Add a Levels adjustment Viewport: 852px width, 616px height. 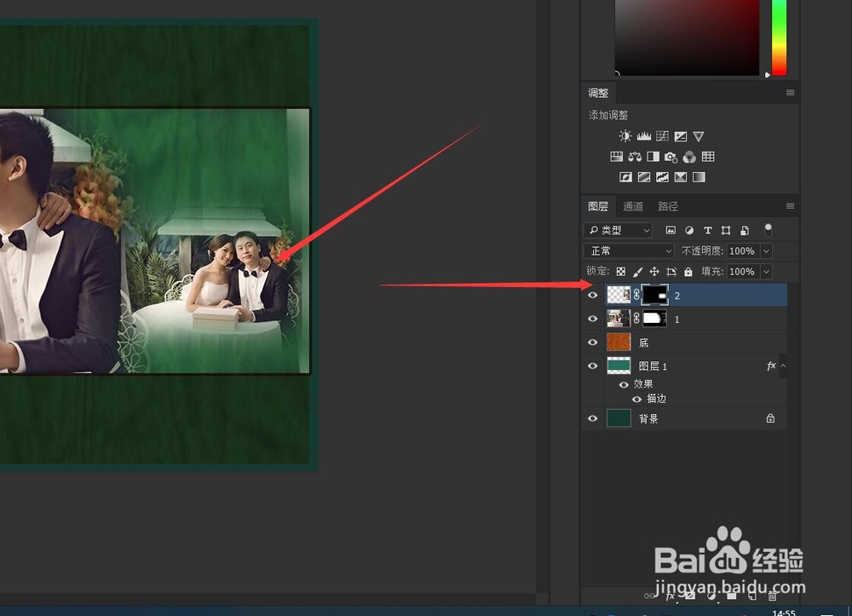(x=644, y=135)
